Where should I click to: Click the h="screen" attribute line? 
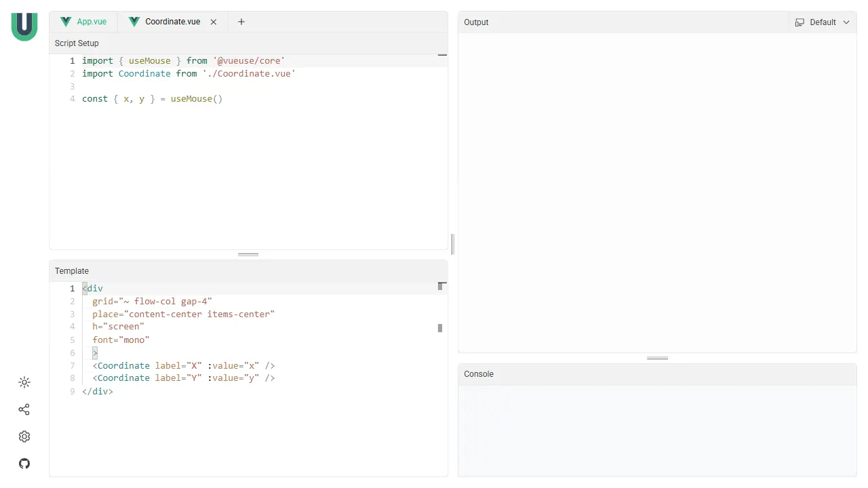click(118, 327)
